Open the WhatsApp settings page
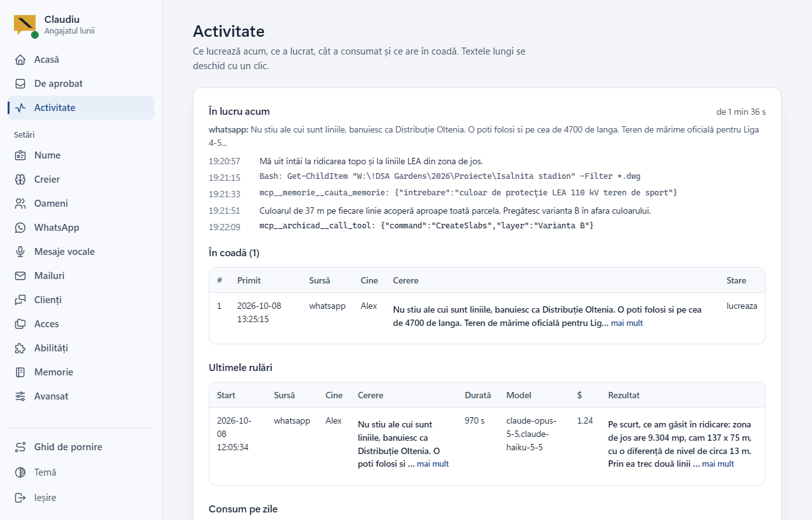 (81, 228)
